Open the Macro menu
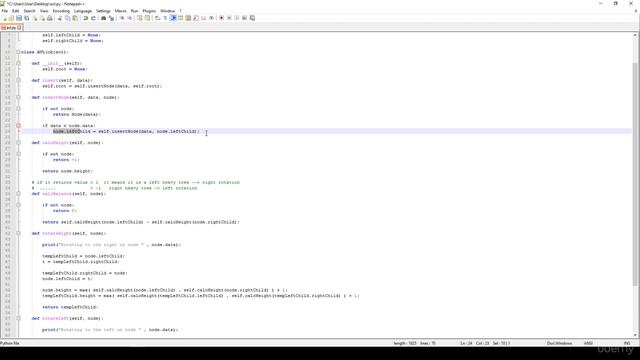 click(120, 11)
